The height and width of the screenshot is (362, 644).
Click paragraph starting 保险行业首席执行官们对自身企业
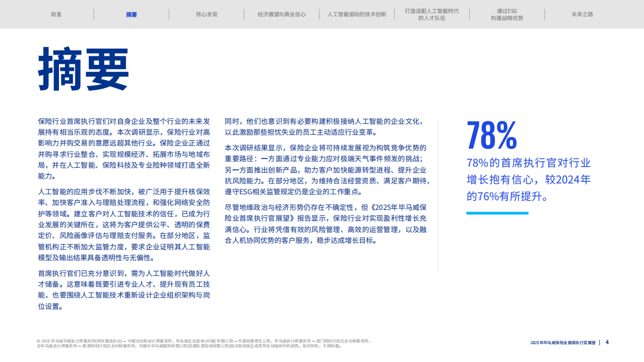pos(124,149)
